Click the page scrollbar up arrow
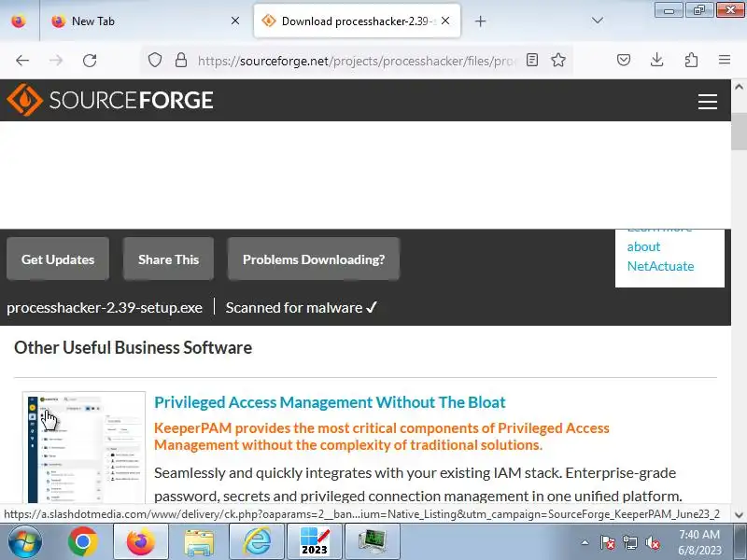The width and height of the screenshot is (747, 560). tap(739, 87)
